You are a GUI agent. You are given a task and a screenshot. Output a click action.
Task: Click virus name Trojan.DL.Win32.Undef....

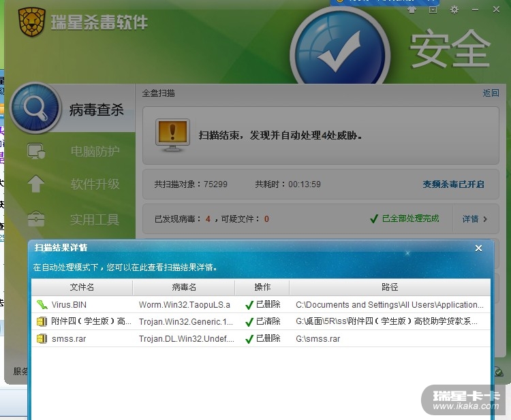187,338
